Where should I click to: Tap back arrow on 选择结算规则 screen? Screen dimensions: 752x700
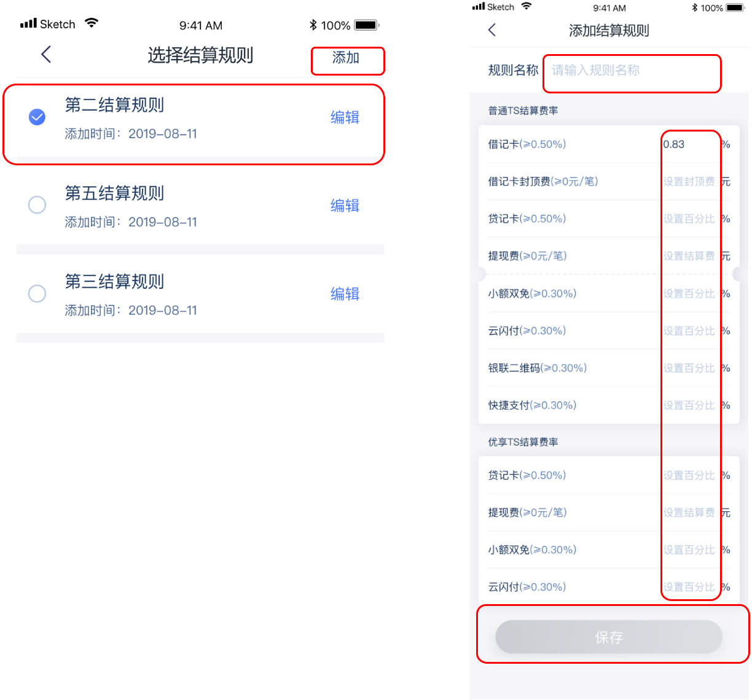(x=46, y=55)
